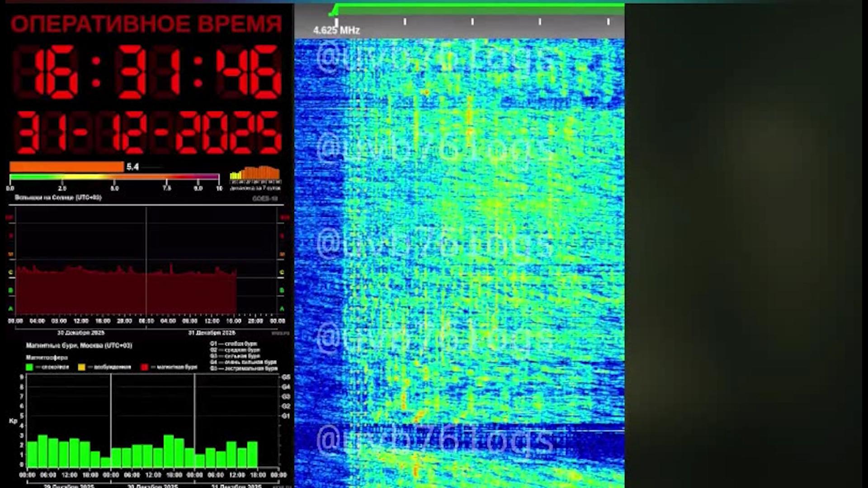
Task: Click the 7-day dynamics mini bar chart
Action: click(x=255, y=173)
